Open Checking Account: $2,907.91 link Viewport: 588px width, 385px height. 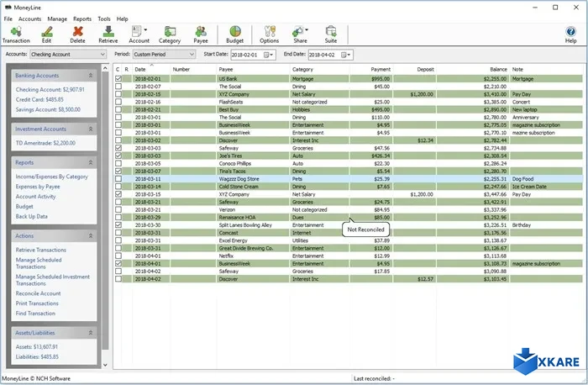coord(50,90)
